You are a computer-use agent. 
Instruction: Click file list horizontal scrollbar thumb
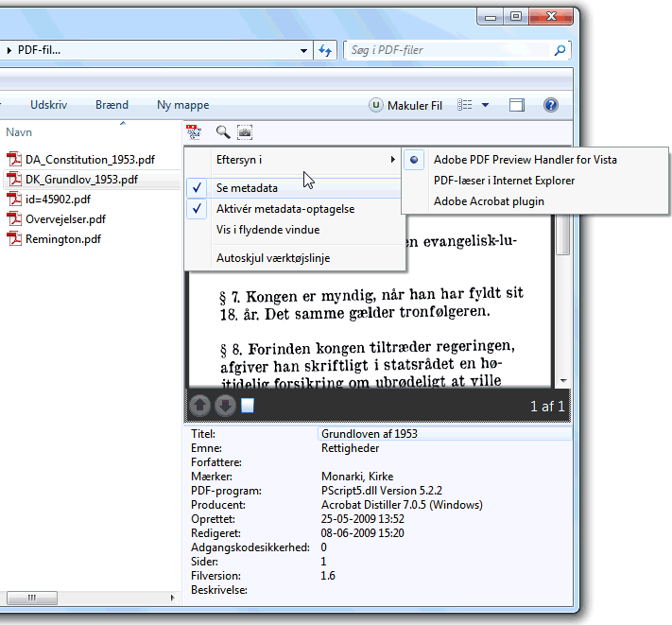32,598
